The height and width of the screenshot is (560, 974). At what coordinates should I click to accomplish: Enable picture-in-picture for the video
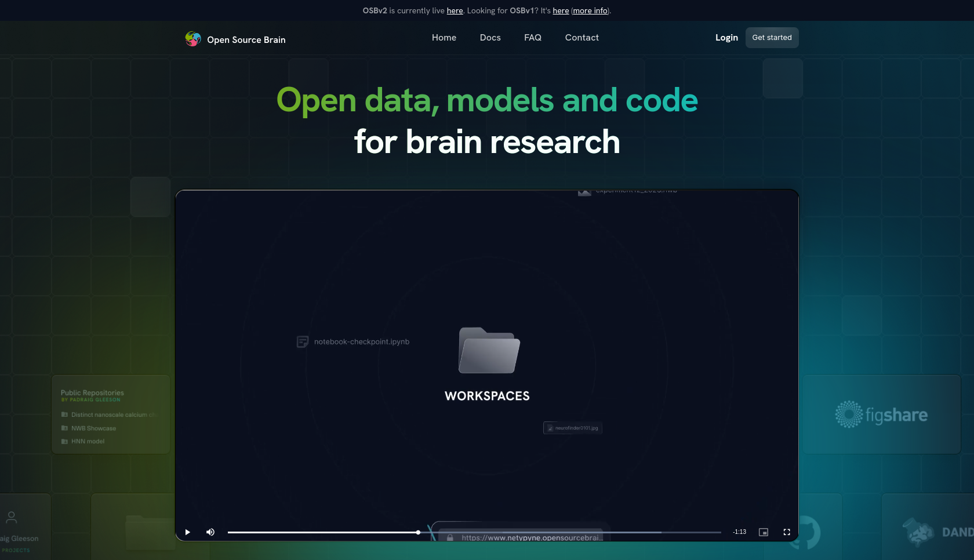764,532
